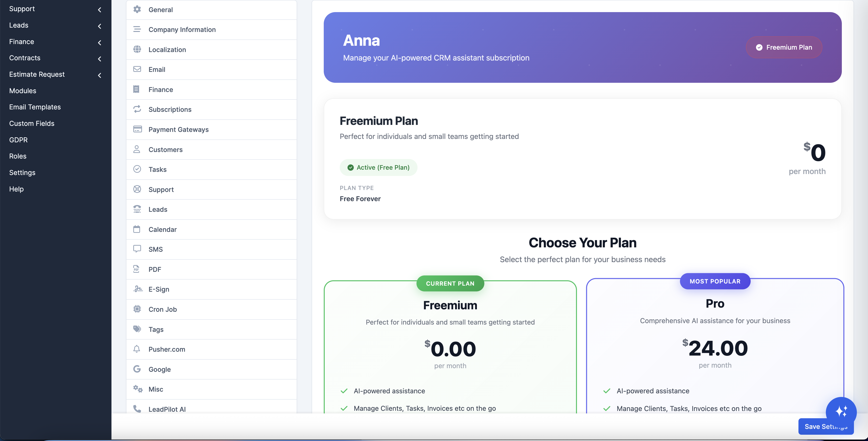Click the Calendar icon in settings list
Viewport: 868px width, 441px height.
click(137, 229)
